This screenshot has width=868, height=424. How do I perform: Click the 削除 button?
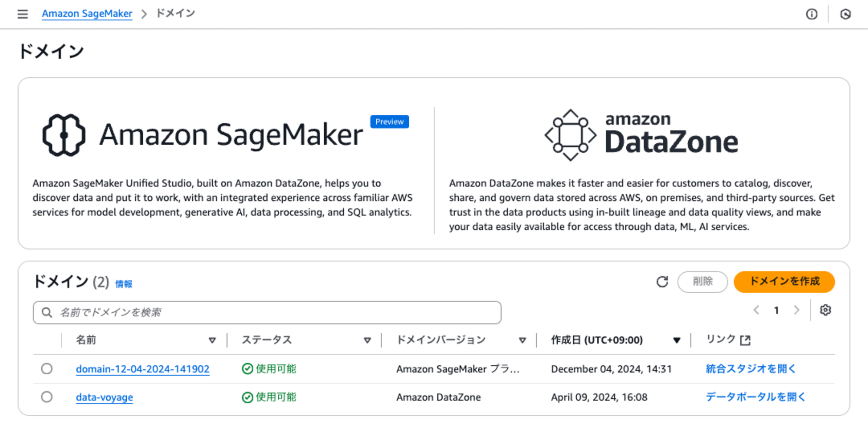(703, 282)
